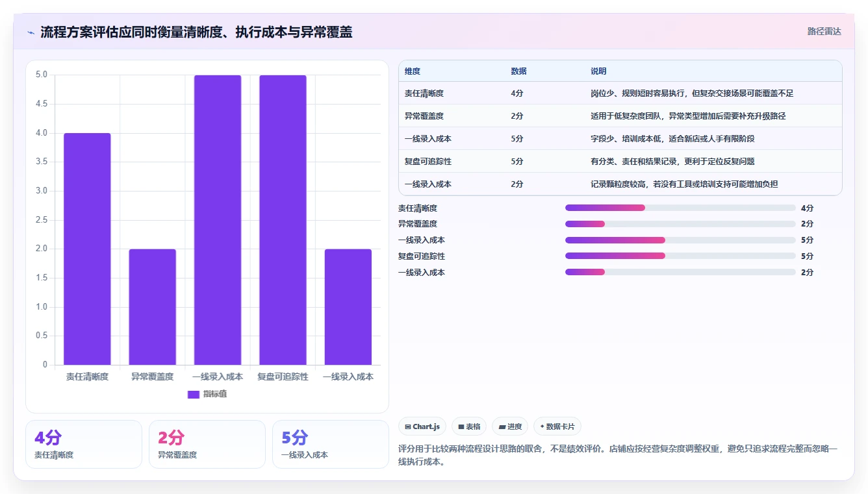The height and width of the screenshot is (494, 868).
Task: Click the 4分 value in the 责任清晰度 table row
Action: 517,93
